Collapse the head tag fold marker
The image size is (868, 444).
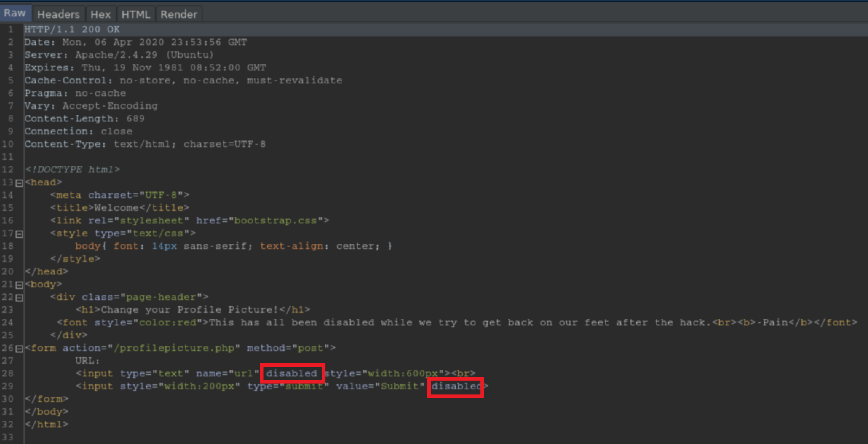tap(19, 183)
